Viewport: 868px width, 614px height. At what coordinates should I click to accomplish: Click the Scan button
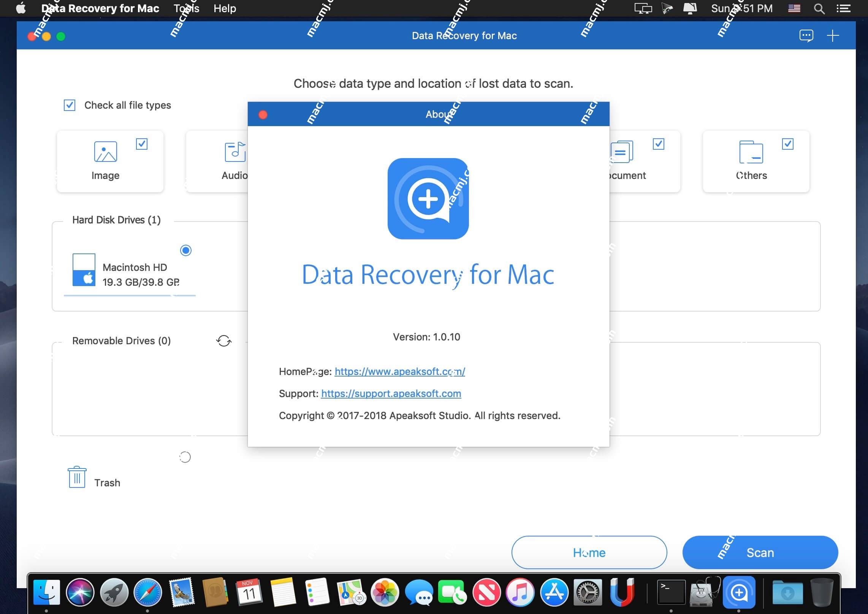point(760,552)
